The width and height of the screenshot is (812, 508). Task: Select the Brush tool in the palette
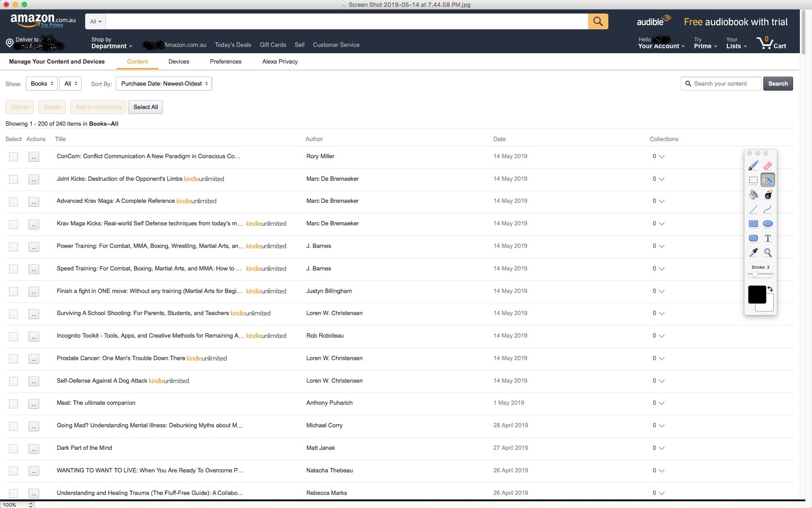[x=753, y=166]
